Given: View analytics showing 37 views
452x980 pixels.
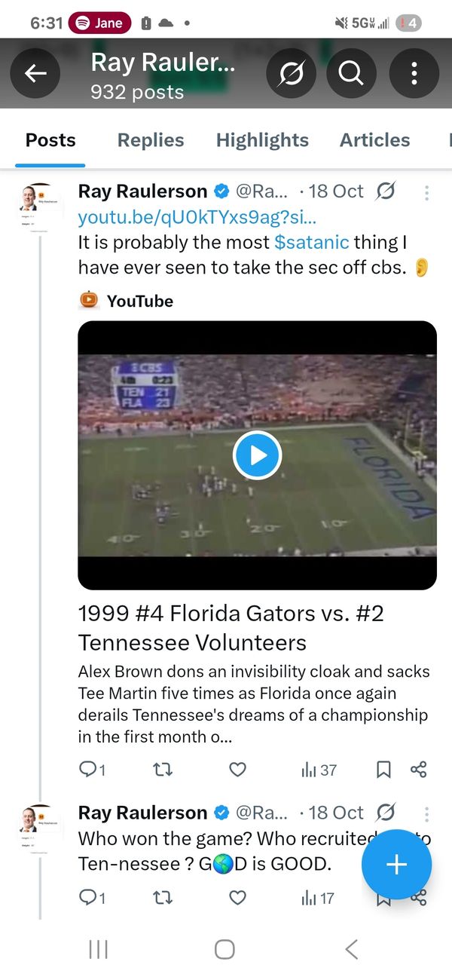Looking at the screenshot, I should point(319,770).
